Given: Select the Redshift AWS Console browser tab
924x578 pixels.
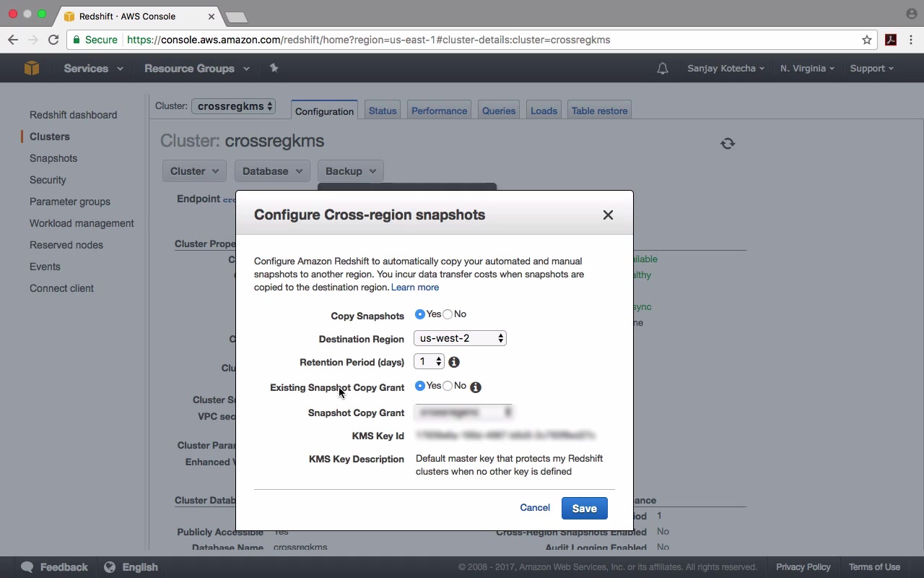Looking at the screenshot, I should tap(136, 16).
